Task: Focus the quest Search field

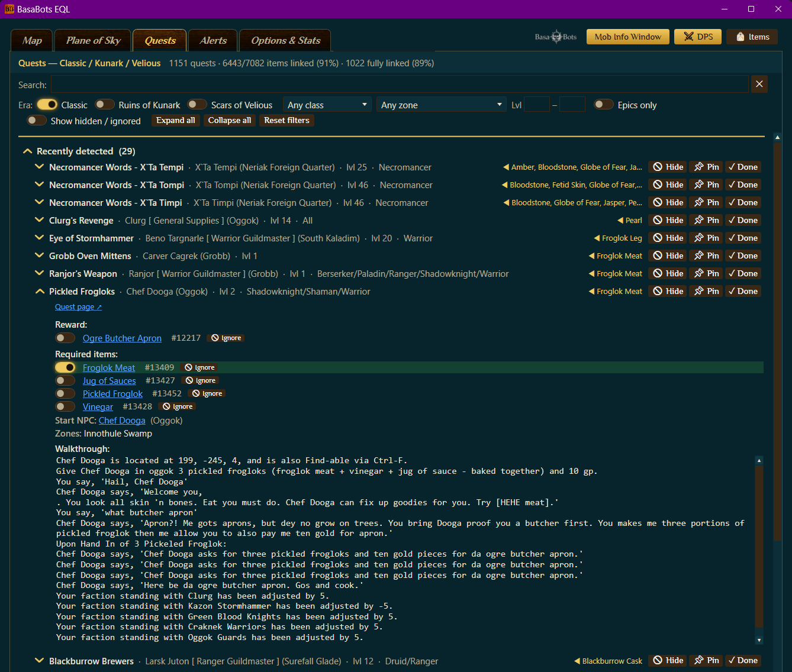Action: tap(400, 85)
